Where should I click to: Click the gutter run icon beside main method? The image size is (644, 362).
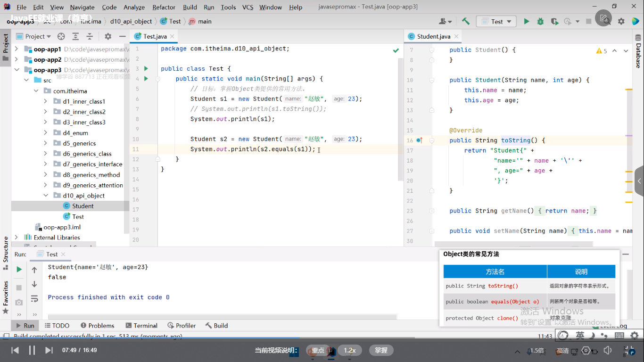[x=146, y=79]
